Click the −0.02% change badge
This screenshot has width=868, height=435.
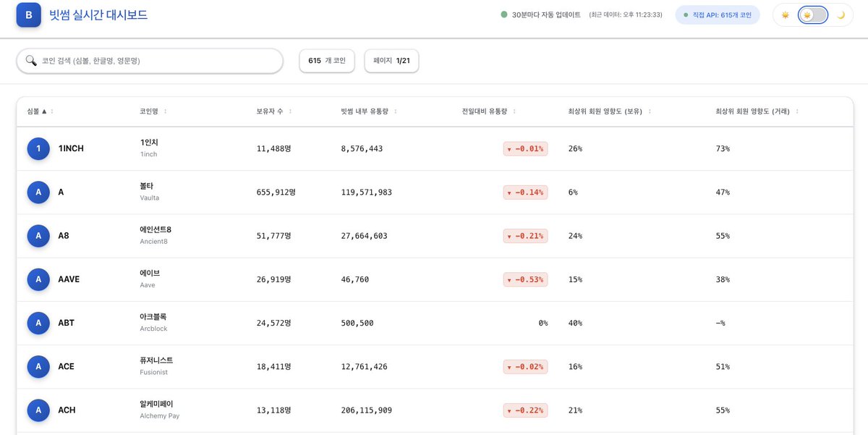[x=526, y=366]
